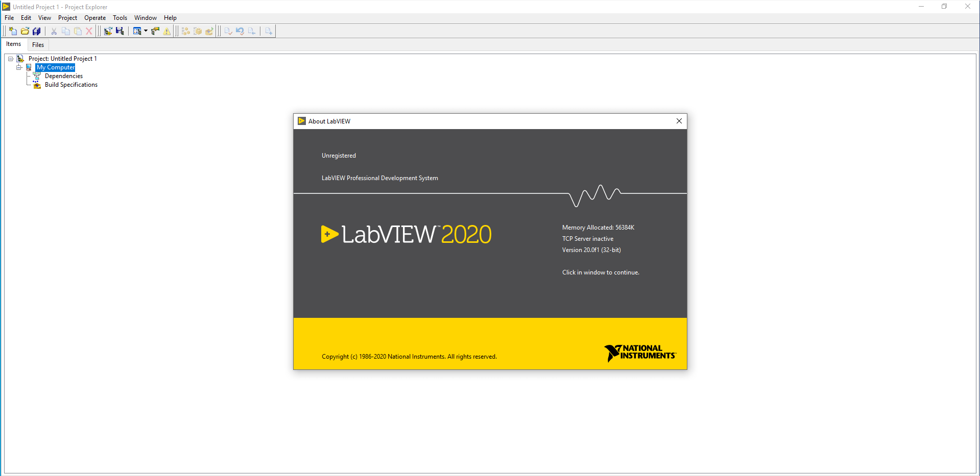Viewport: 980px width, 476px height.
Task: Click the Save Project toolbar icon
Action: 120,31
